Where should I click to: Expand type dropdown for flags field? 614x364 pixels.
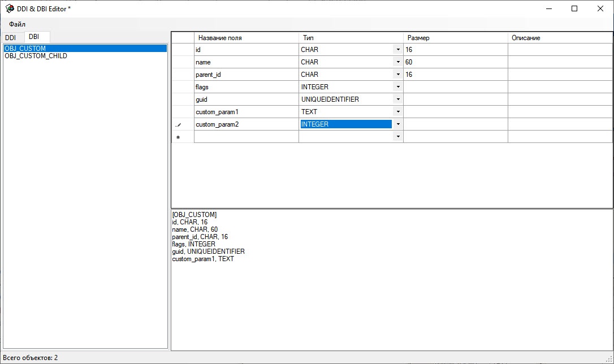click(x=398, y=87)
